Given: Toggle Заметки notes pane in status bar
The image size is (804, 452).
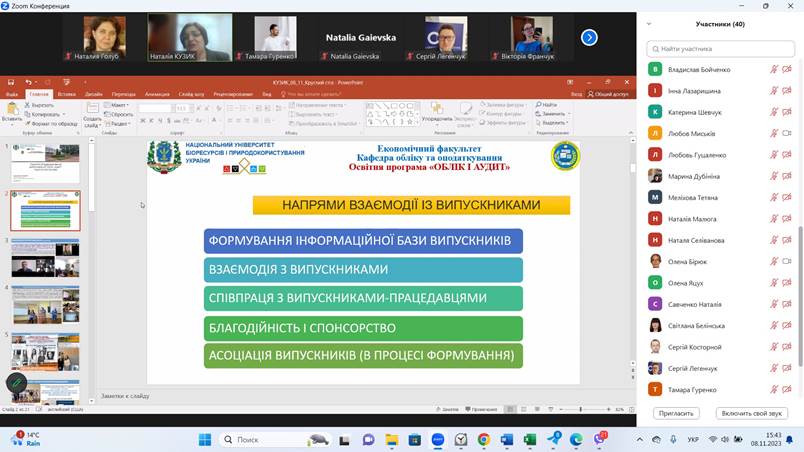Looking at the screenshot, I should (447, 409).
